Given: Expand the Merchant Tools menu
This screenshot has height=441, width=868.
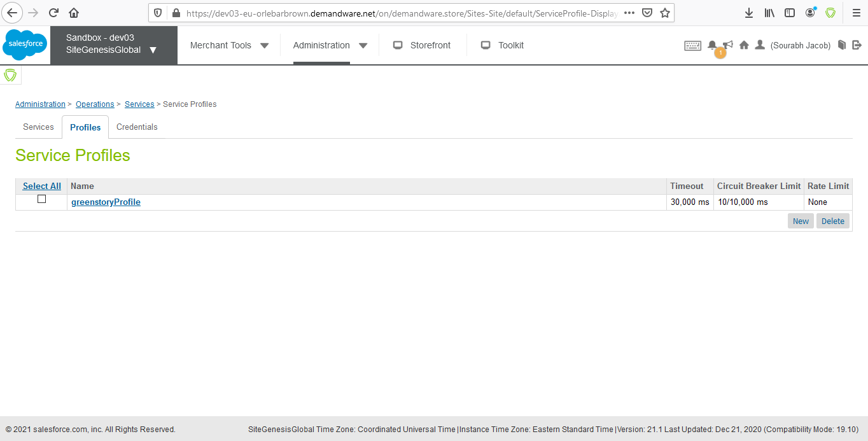Looking at the screenshot, I should coord(229,45).
